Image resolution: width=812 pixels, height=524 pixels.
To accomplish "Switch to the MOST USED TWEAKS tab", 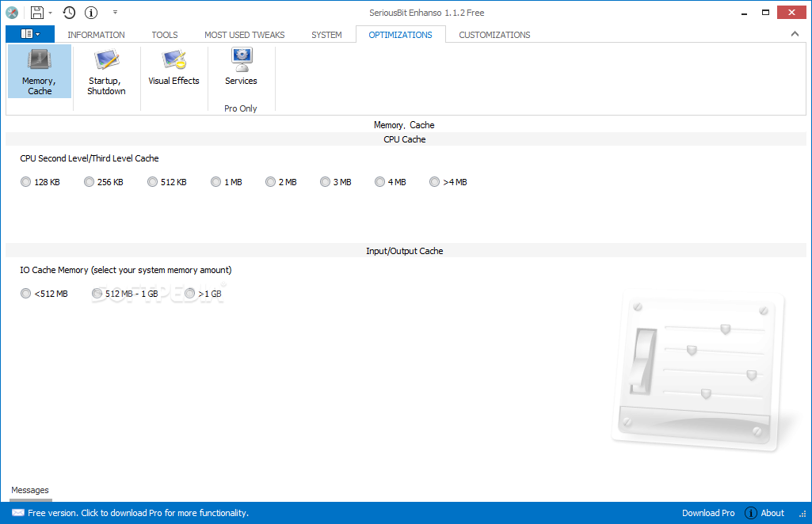I will [245, 35].
